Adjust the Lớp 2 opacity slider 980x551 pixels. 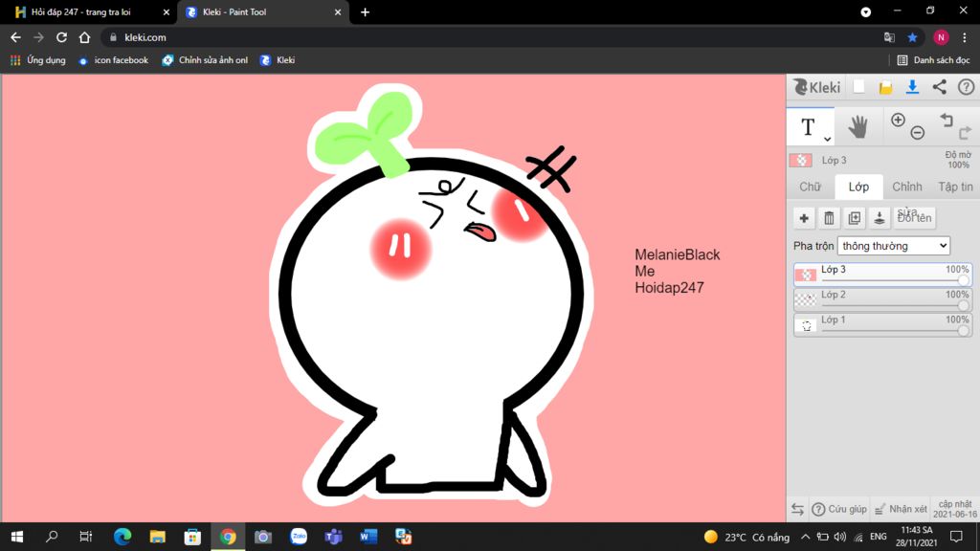pos(963,305)
